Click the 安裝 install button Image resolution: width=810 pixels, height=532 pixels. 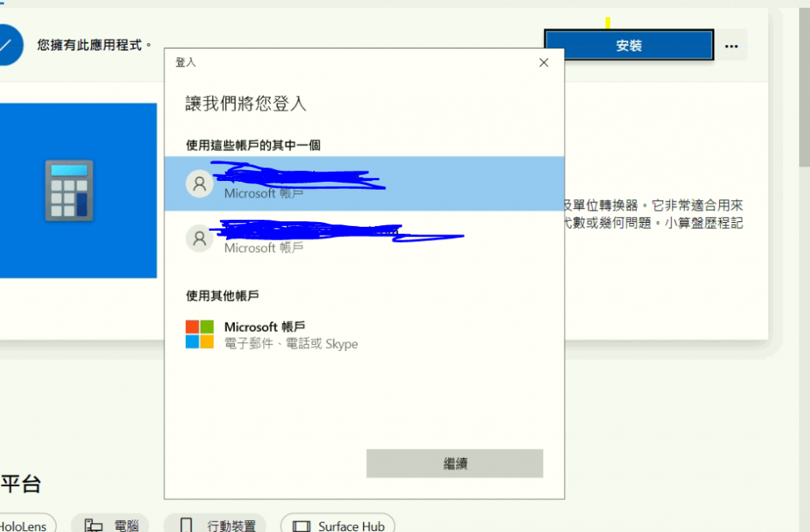(x=629, y=45)
